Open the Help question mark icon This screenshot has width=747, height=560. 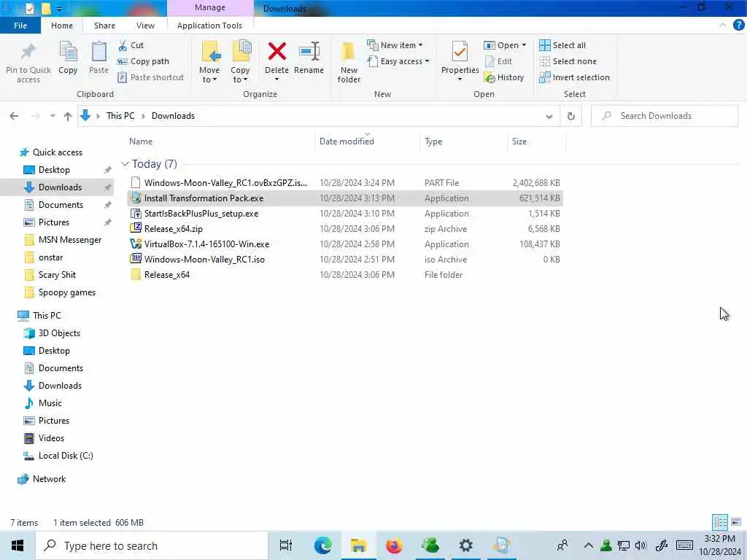tap(738, 25)
